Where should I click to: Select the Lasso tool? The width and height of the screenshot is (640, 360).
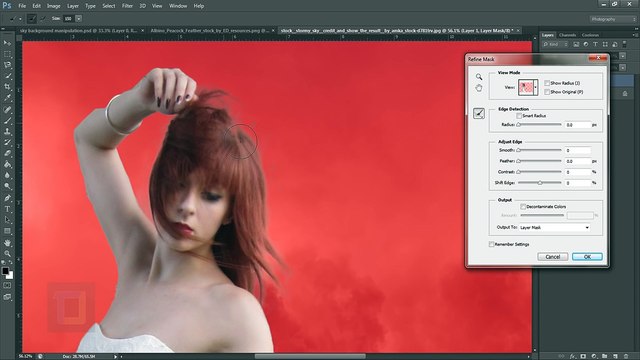[x=7, y=65]
